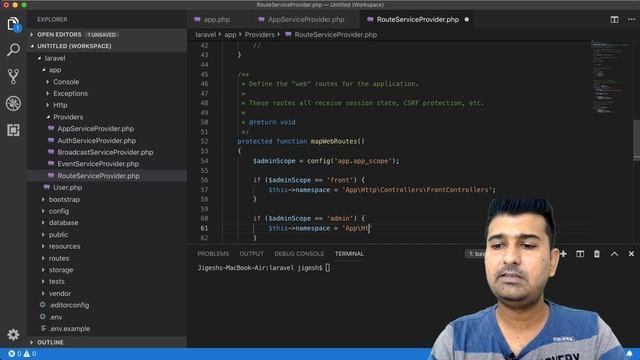Split the terminal panel
Image resolution: width=640 pixels, height=360 pixels.
point(580,254)
